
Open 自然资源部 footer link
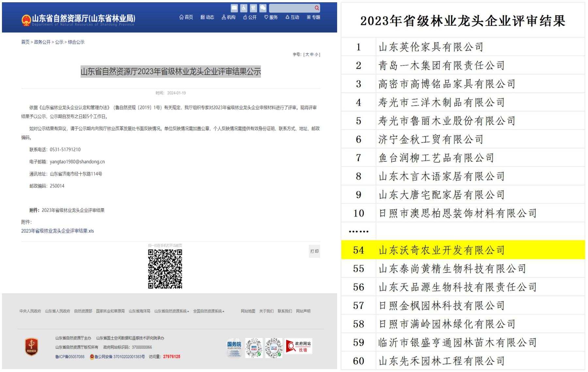click(x=83, y=311)
